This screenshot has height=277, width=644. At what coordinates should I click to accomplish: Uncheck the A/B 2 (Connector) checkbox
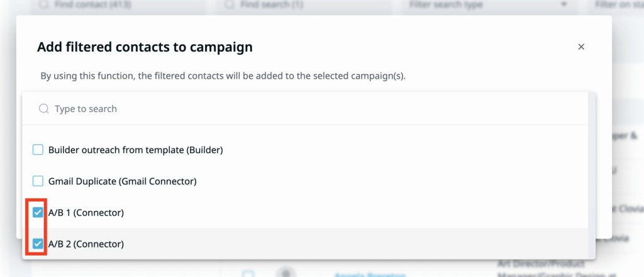pos(38,244)
